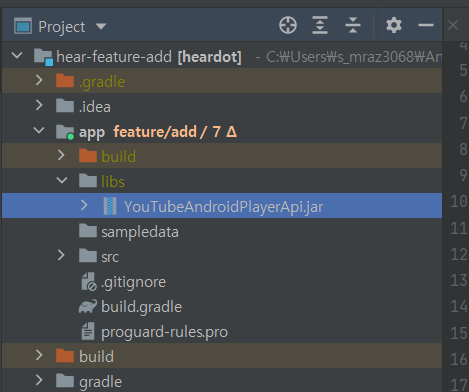
Task: Open the Project view dropdown
Action: coord(101,26)
